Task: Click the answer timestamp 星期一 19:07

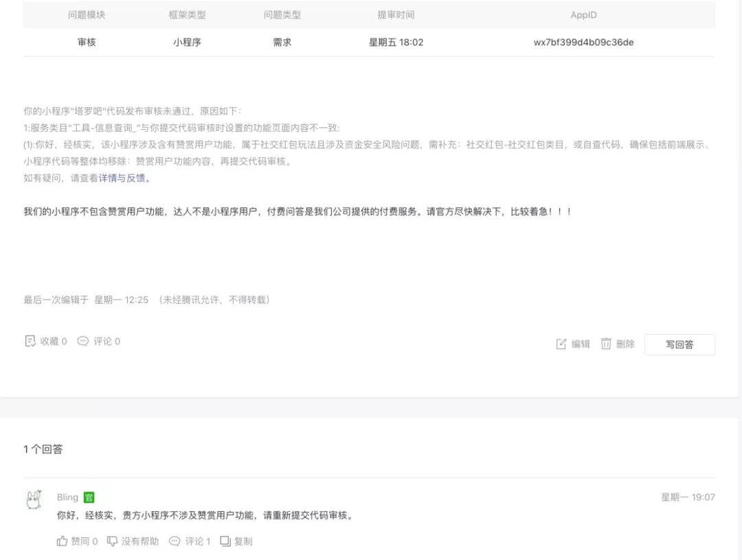Action: 688,497
